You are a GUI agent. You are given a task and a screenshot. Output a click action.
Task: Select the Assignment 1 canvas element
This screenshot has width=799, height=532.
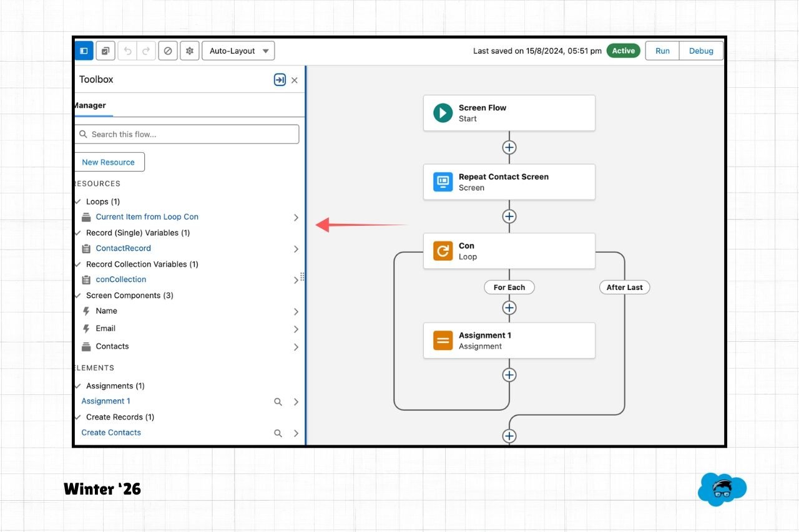(x=509, y=341)
